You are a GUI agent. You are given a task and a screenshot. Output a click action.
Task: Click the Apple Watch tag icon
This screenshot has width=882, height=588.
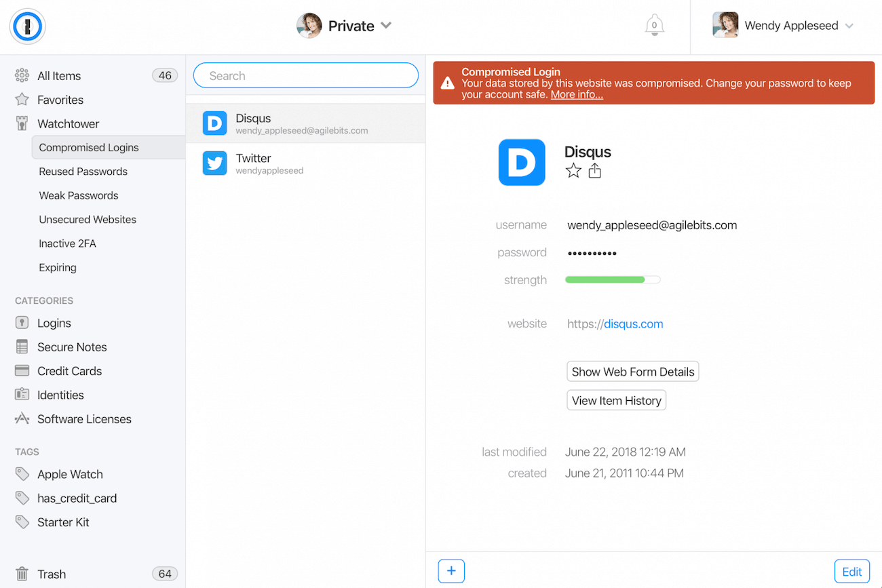[x=22, y=474]
